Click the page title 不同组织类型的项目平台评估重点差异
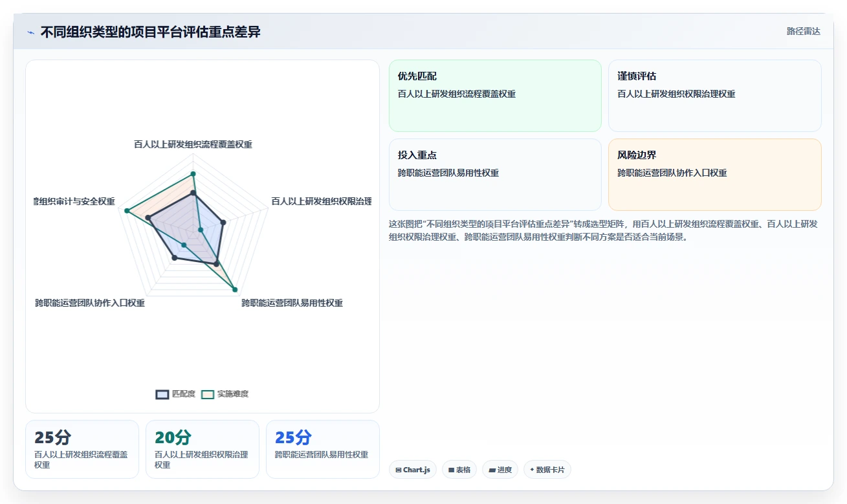This screenshot has width=847, height=504. [x=150, y=32]
